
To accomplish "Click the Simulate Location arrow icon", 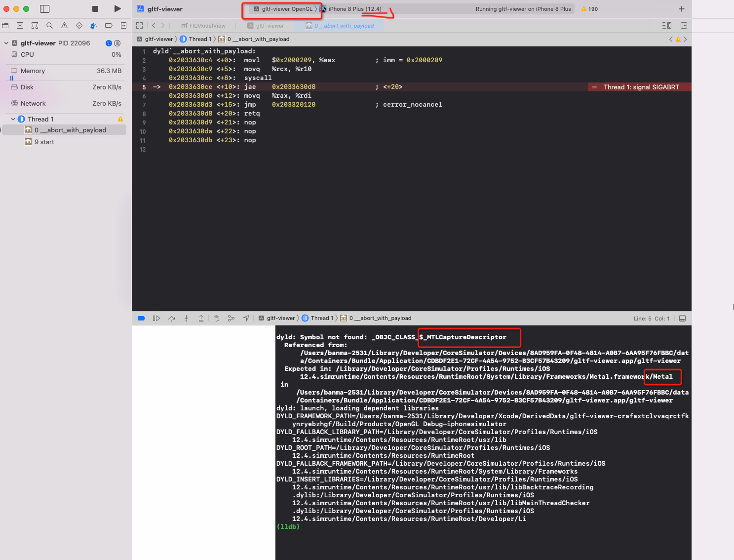I will tap(246, 319).
